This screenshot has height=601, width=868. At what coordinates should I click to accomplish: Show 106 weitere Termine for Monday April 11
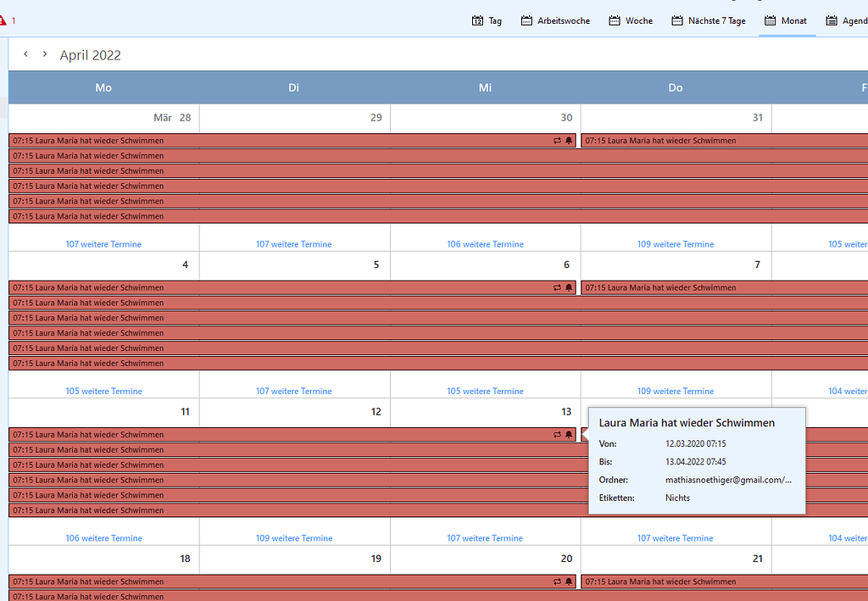[x=104, y=538]
